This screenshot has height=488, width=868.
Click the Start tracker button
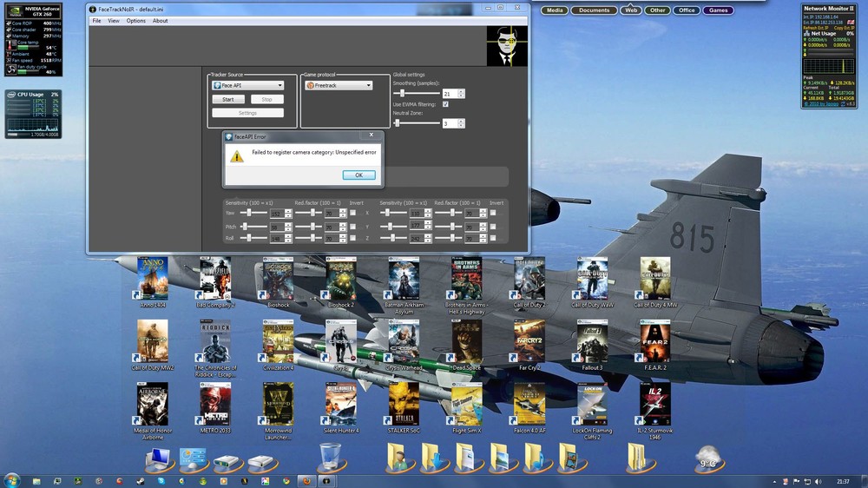[228, 99]
